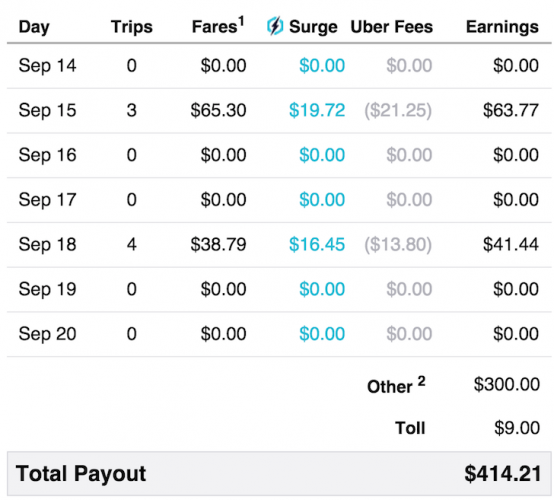Click the $38.79 fares value

point(218,244)
